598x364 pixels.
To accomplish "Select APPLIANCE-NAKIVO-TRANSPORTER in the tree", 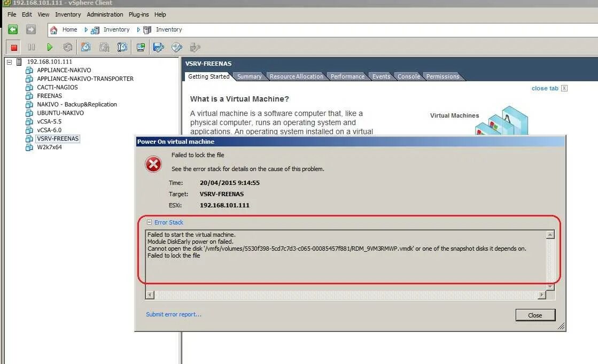I will click(85, 79).
